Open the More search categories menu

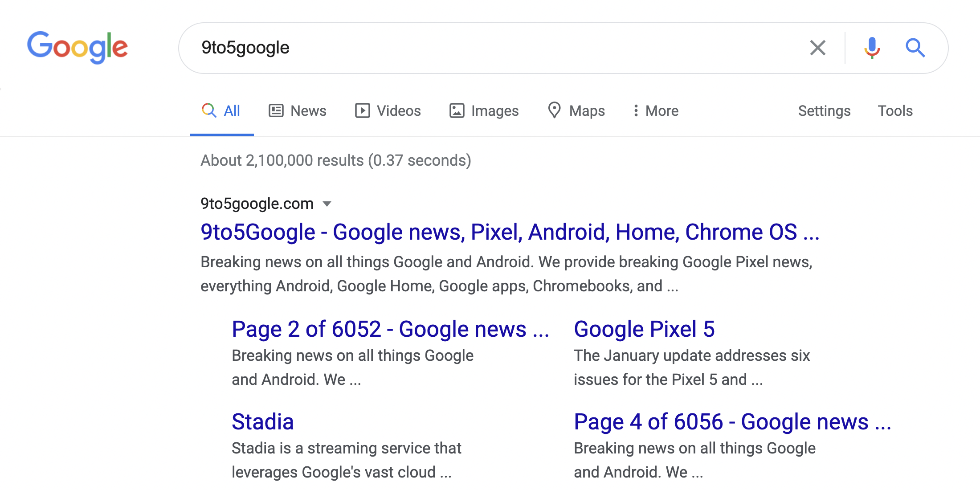(661, 110)
